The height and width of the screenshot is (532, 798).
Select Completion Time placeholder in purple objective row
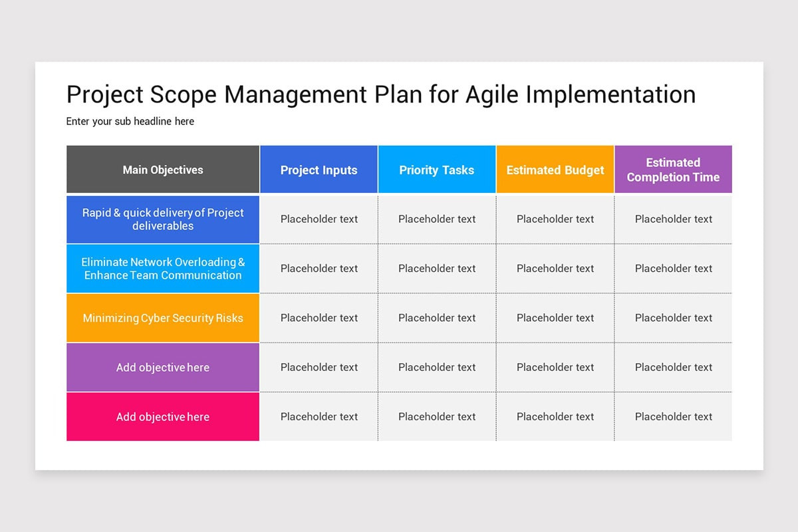click(x=674, y=367)
